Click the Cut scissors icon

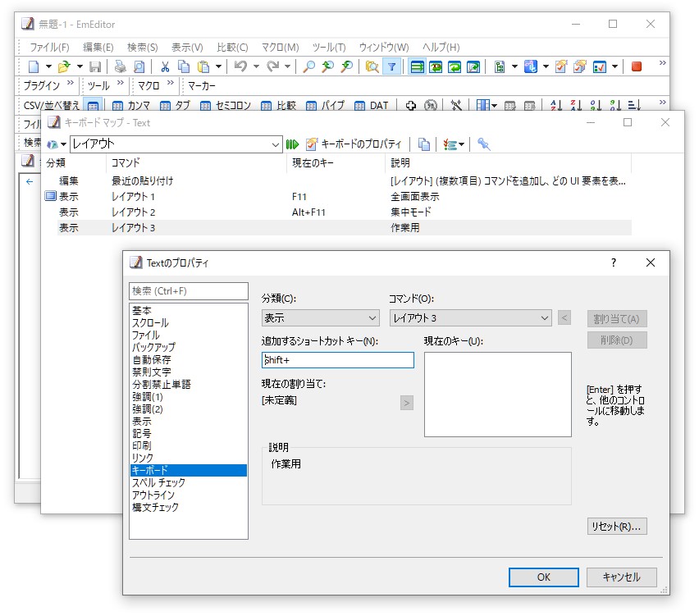[165, 67]
